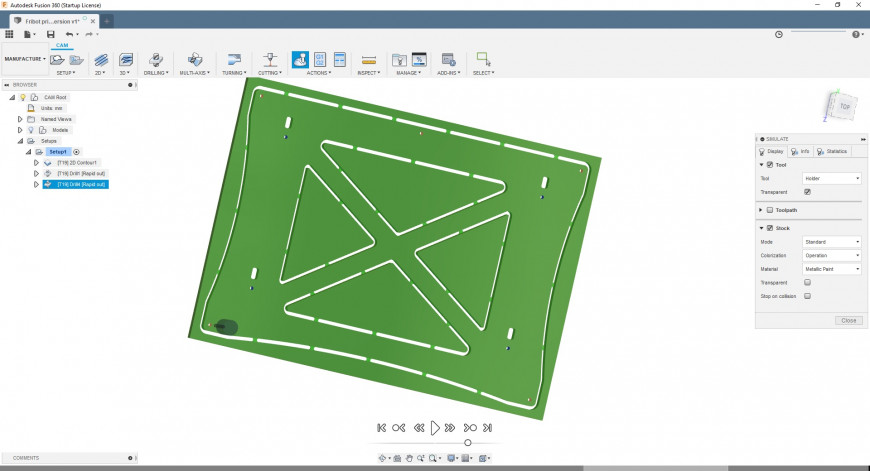Open the ACTIONS menu label

click(x=318, y=73)
